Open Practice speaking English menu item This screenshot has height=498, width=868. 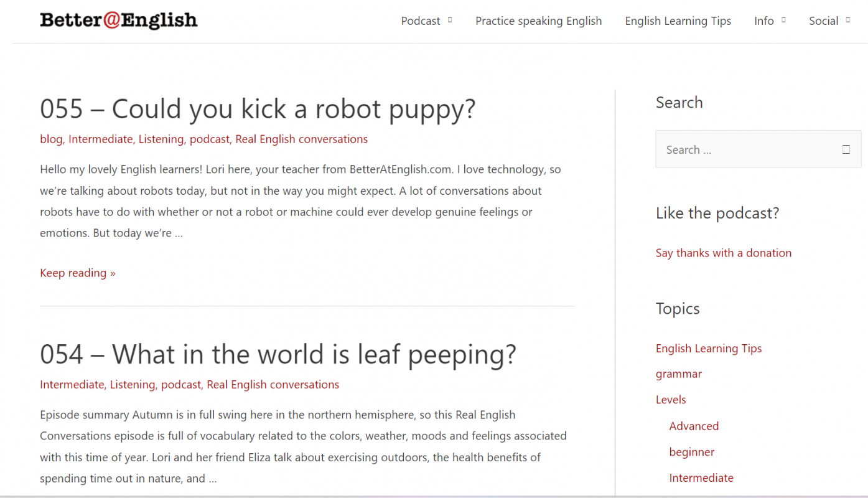[538, 21]
